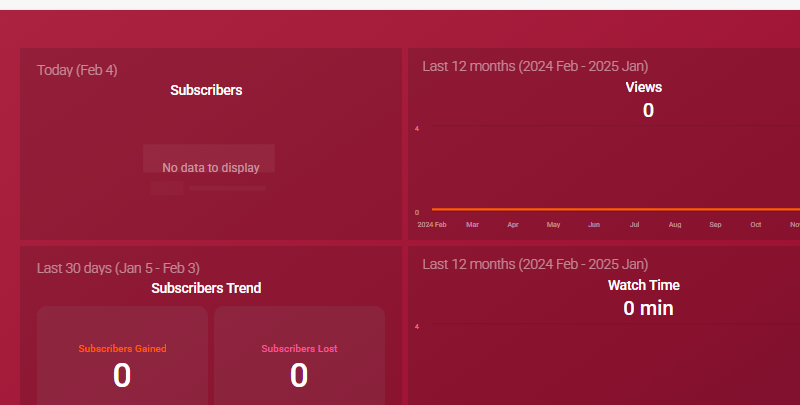Open the Subscribers Lost tile

click(x=299, y=356)
